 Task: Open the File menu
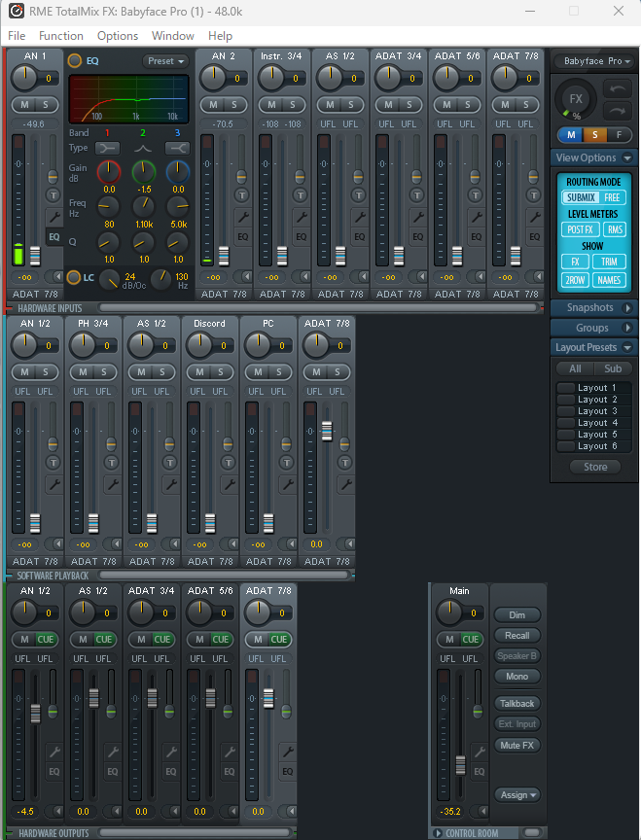(x=17, y=36)
